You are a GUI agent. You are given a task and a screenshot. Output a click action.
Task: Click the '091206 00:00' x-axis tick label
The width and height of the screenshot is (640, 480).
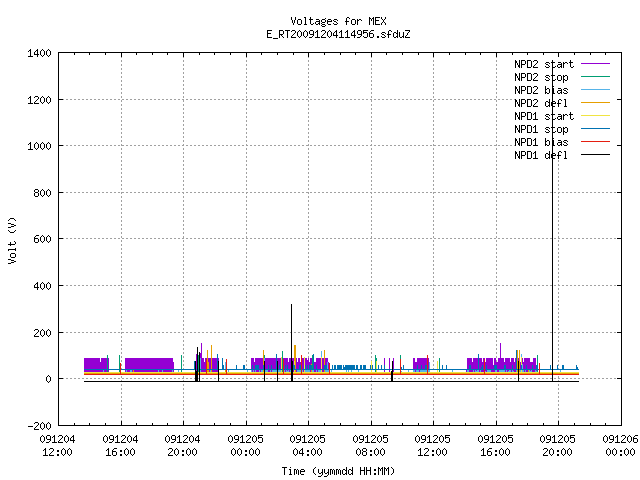(620, 446)
